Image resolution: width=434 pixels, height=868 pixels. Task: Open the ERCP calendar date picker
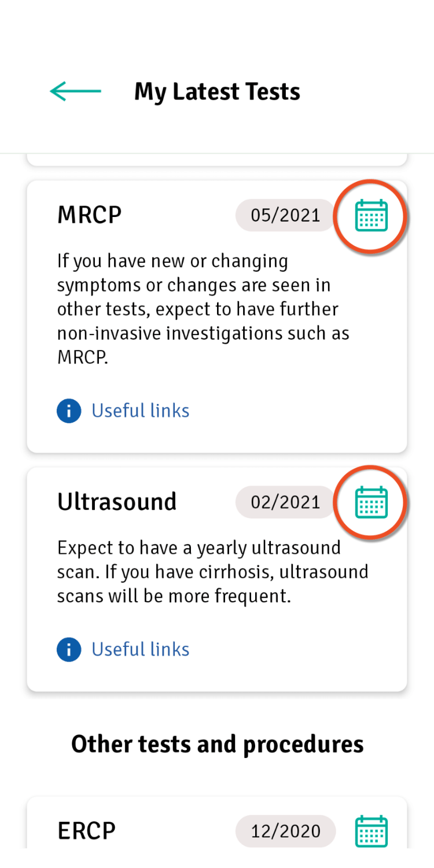[x=371, y=831]
